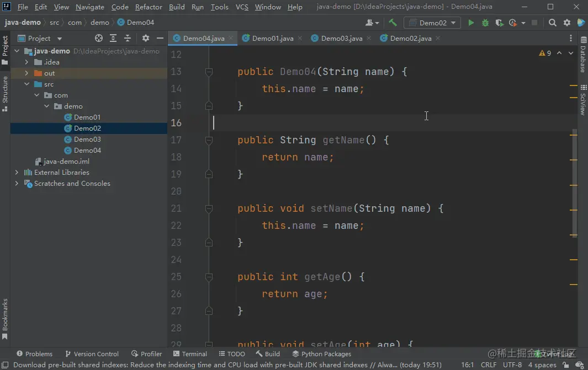Switch to Demo01.java editor tab
Screen dimensions: 588x370
pyautogui.click(x=272, y=38)
